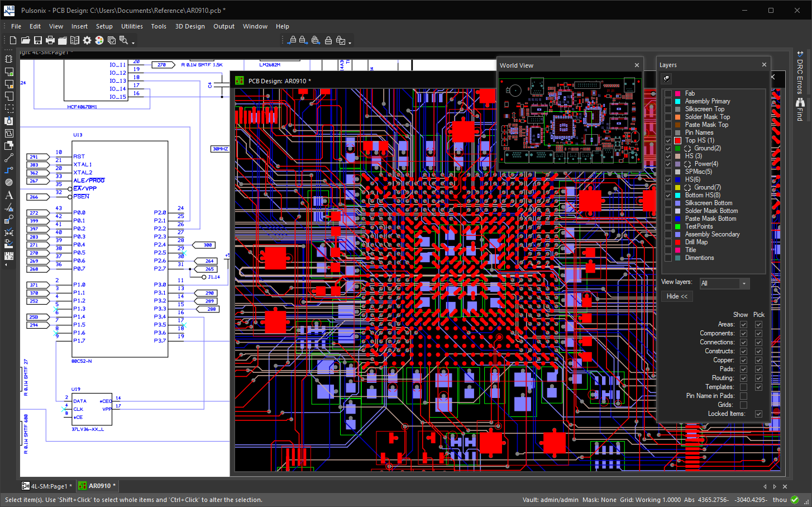Click the Print icon in toolbar
This screenshot has height=507, width=812.
tap(50, 40)
